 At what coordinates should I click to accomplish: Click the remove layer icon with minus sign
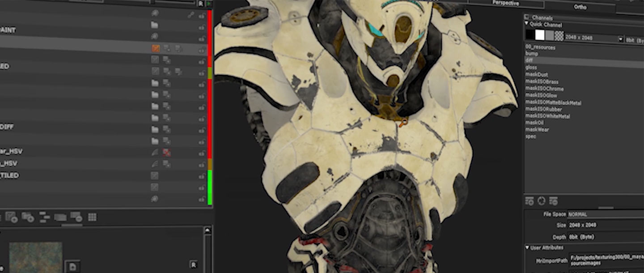click(76, 218)
